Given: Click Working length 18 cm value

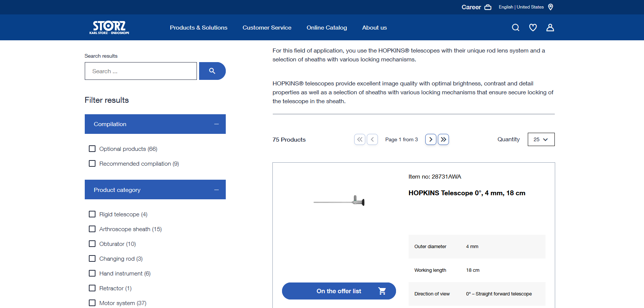Looking at the screenshot, I should click(473, 270).
